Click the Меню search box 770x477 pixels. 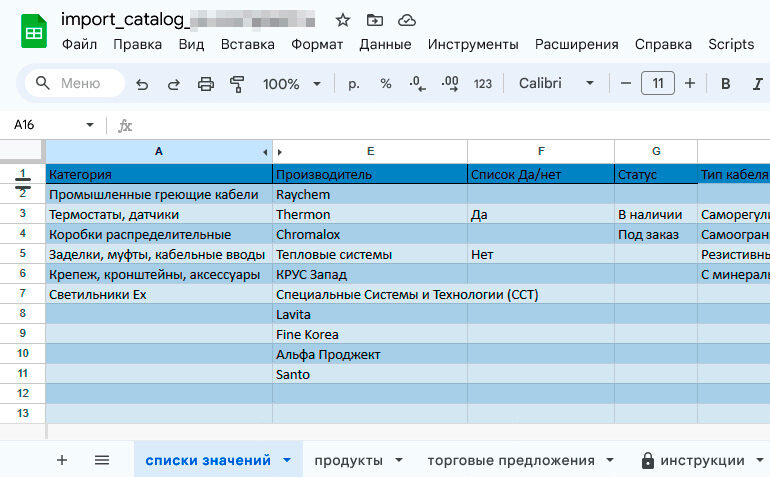(75, 83)
